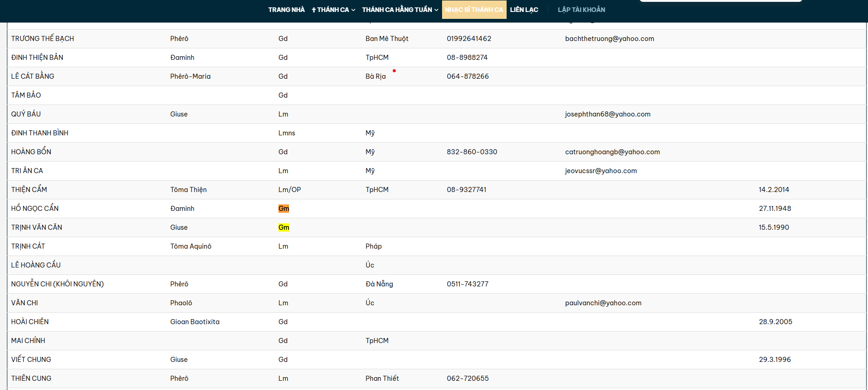Click email josephthan68@yahoo.com
Screen dimensions: 868x390
(x=608, y=114)
